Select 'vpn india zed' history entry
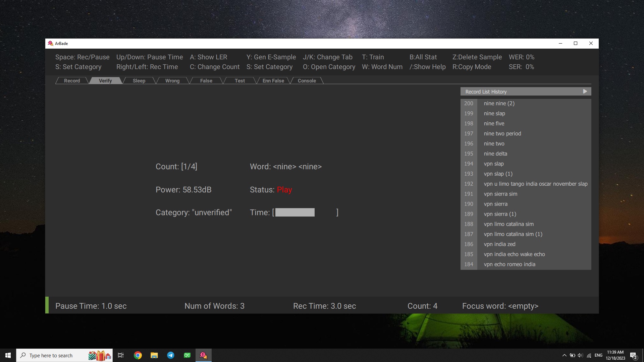644x362 pixels. [499, 244]
